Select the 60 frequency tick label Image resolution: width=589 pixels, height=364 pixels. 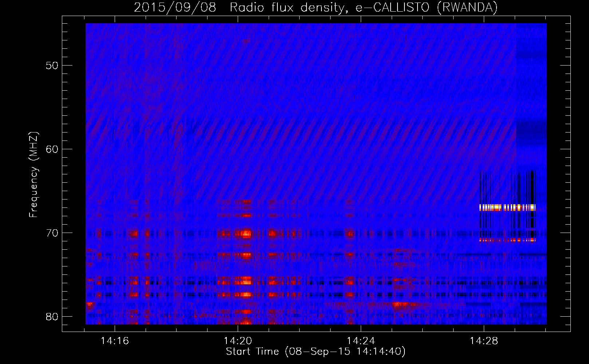pos(52,149)
